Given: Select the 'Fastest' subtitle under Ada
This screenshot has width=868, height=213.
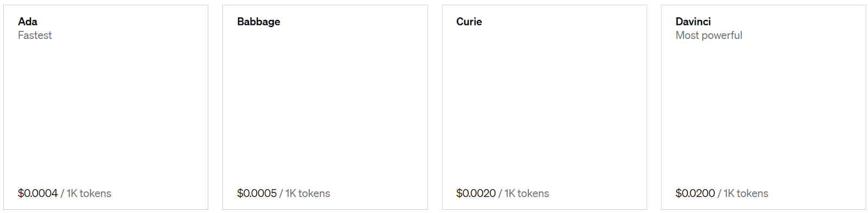Looking at the screenshot, I should tap(35, 35).
